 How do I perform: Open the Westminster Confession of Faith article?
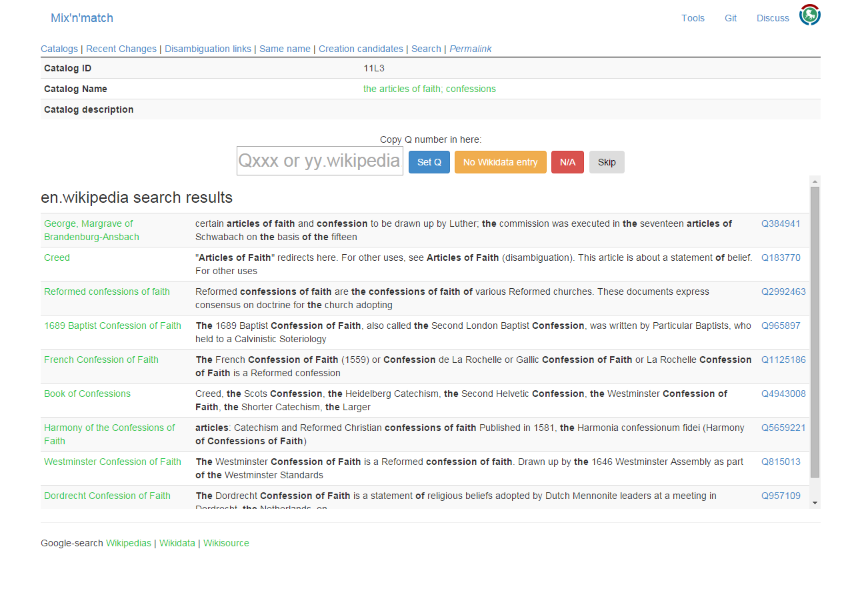(x=113, y=462)
